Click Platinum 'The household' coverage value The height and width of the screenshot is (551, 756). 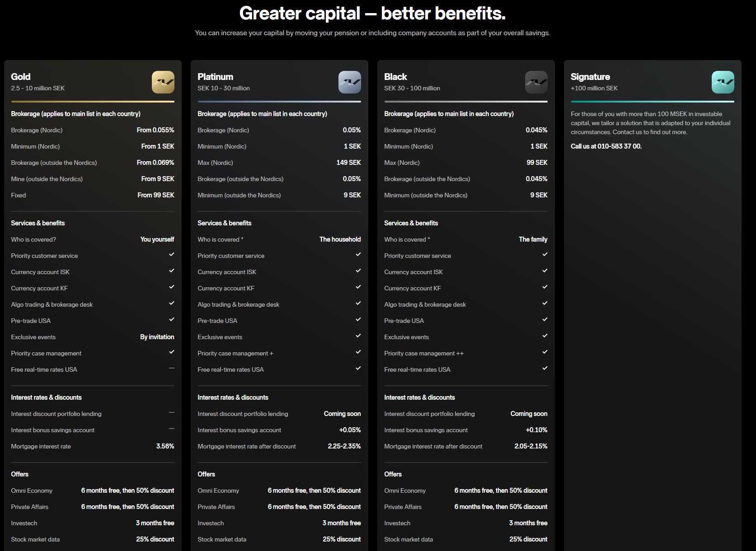[x=340, y=239]
